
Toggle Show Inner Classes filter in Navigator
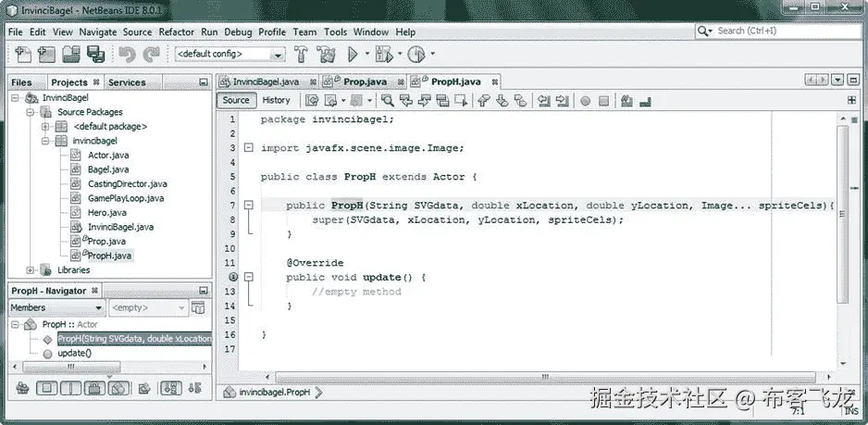point(118,389)
